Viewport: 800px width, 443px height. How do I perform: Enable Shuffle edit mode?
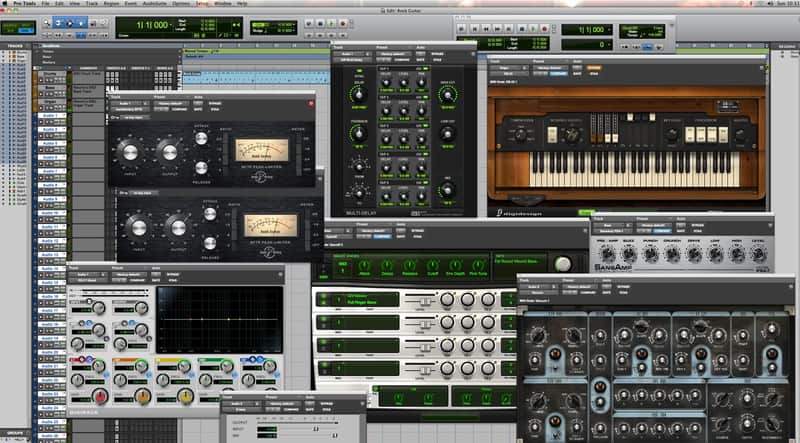(10, 24)
